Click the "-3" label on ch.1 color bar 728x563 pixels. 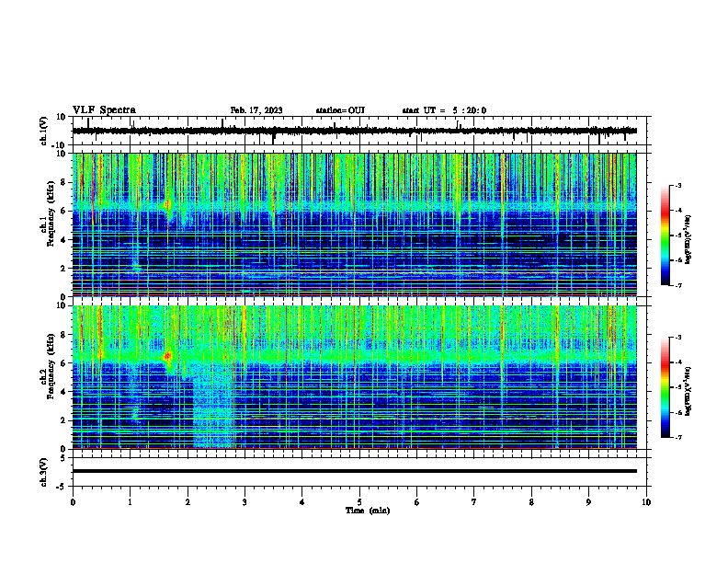678,185
